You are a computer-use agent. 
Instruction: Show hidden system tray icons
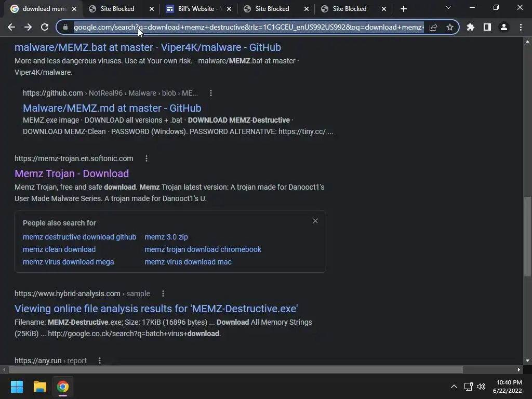[454, 387]
